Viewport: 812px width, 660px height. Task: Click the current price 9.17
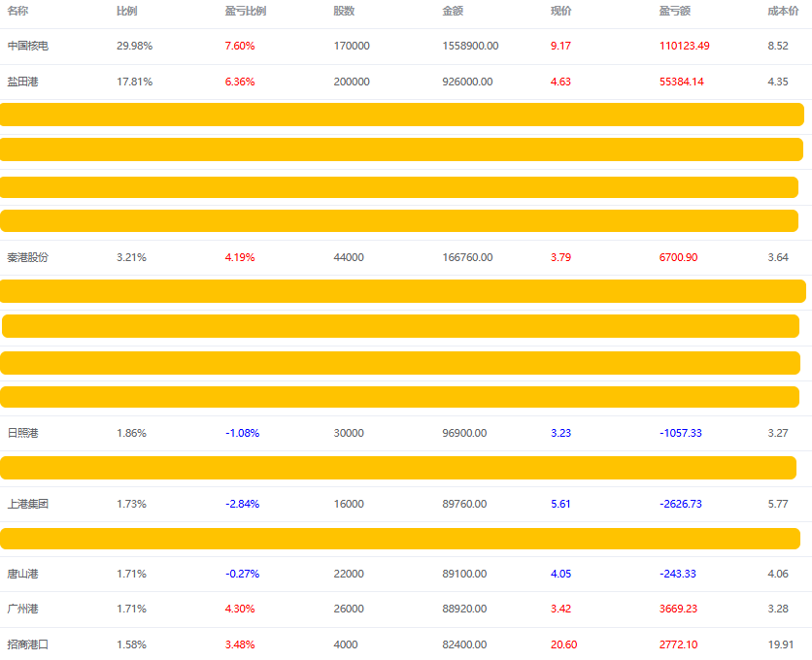pyautogui.click(x=560, y=46)
